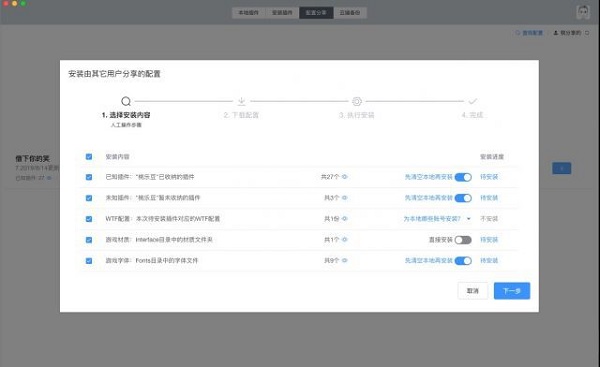600x367 pixels.
Task: Click the 1. 选择安装内容 step label
Action: tap(126, 115)
